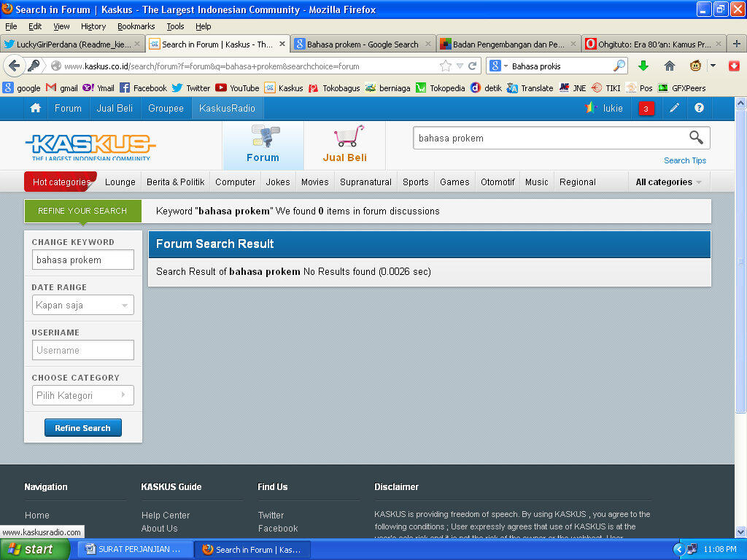This screenshot has height=560, width=747.
Task: Open the History menu
Action: point(93,26)
